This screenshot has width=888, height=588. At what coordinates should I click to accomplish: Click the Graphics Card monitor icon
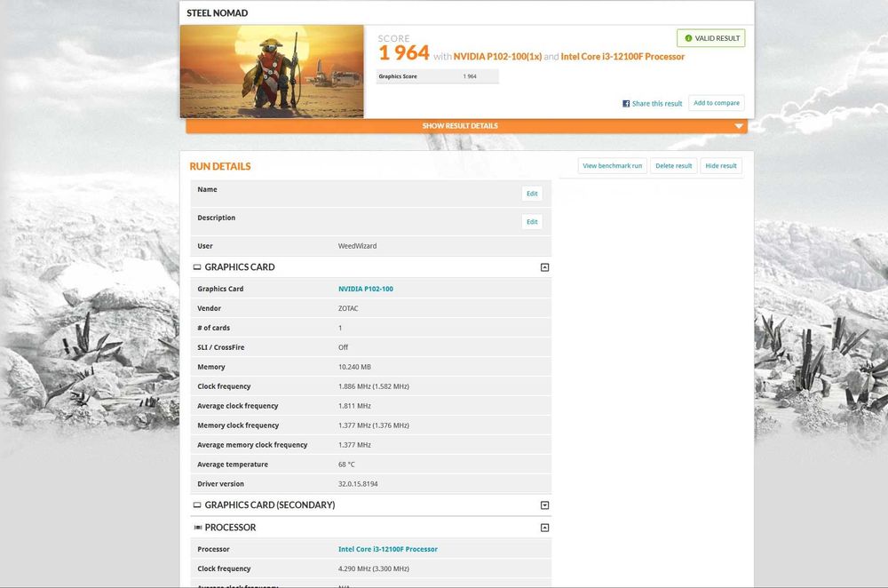[x=197, y=267]
